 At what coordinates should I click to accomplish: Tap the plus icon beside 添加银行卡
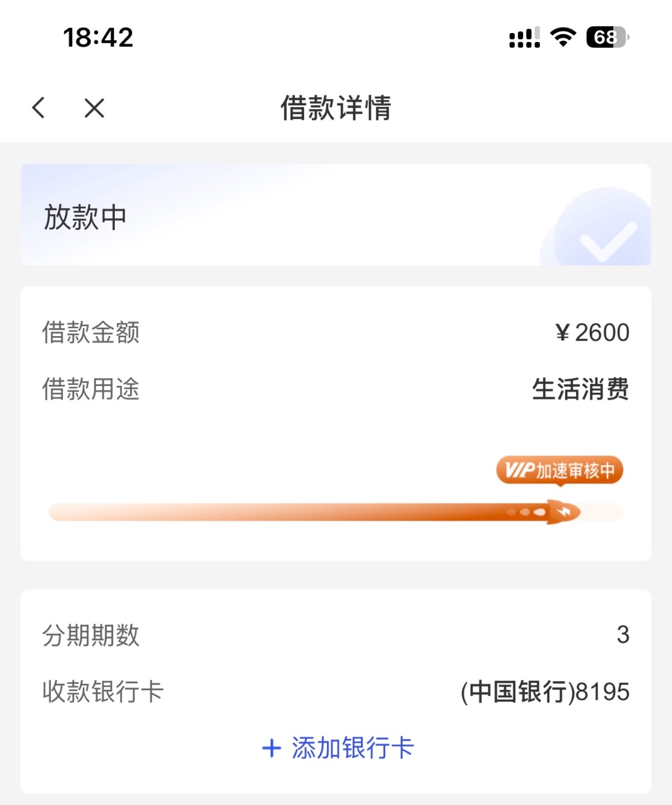(272, 748)
